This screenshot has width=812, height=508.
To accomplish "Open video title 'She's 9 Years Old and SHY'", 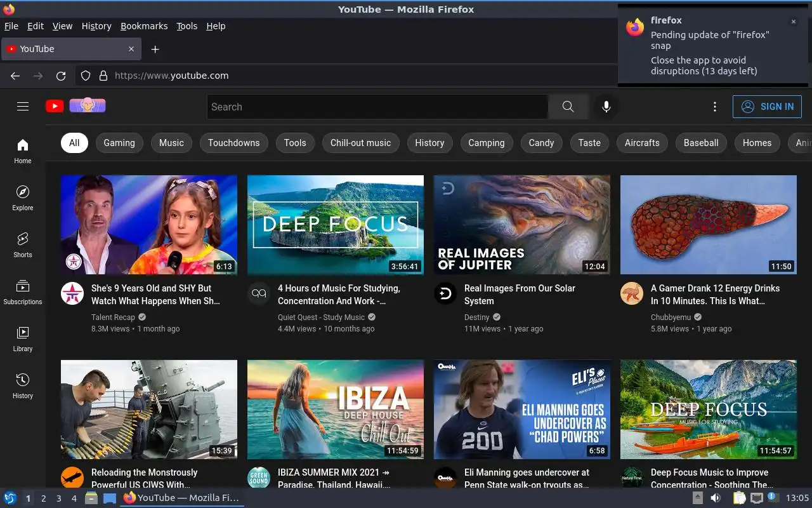I will tap(155, 295).
